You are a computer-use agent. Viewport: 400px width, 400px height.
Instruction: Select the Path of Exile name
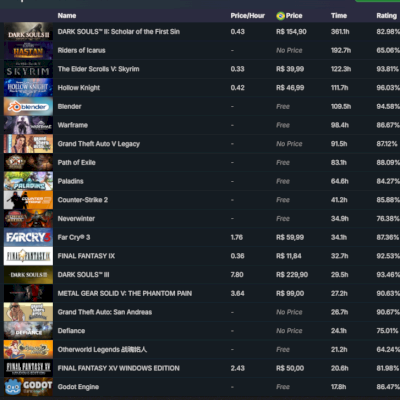click(x=76, y=162)
